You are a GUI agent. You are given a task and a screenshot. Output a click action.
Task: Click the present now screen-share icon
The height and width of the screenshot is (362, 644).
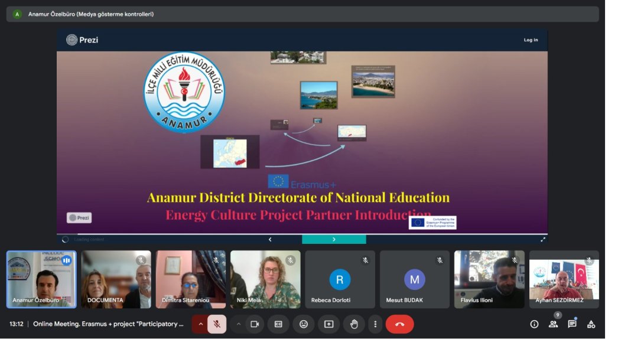point(329,324)
